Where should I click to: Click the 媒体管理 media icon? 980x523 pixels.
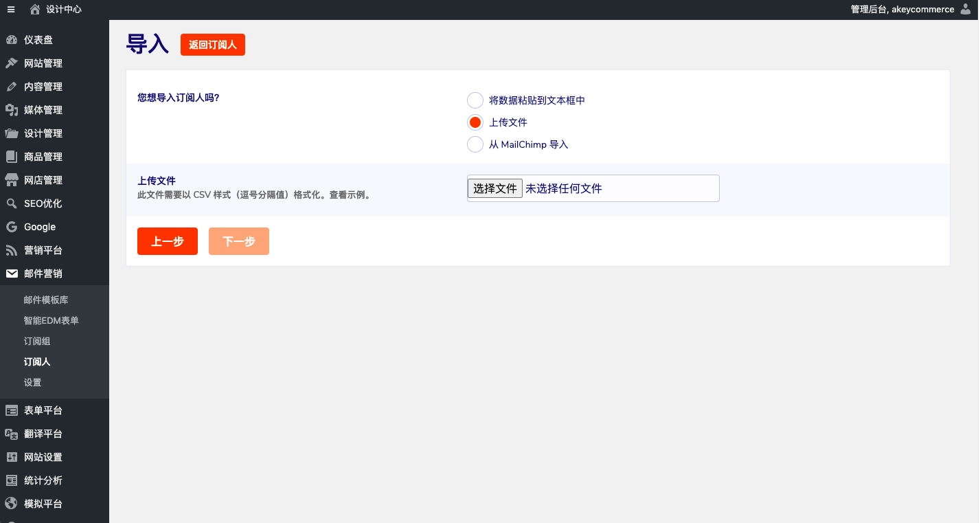(x=12, y=110)
